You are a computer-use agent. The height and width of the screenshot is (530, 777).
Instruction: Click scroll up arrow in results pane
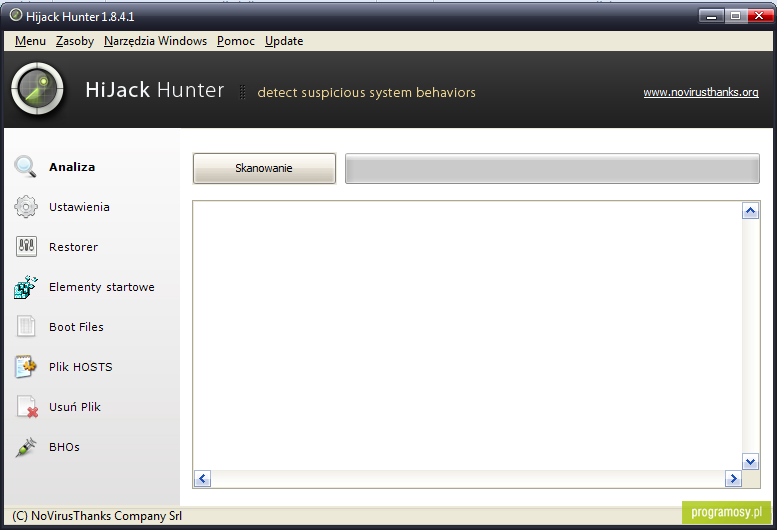point(750,211)
